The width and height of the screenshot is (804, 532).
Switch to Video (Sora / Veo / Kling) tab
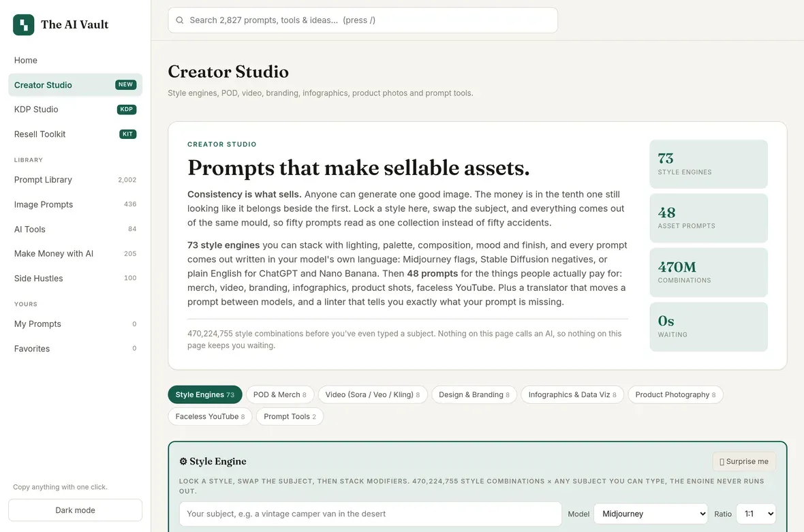373,394
